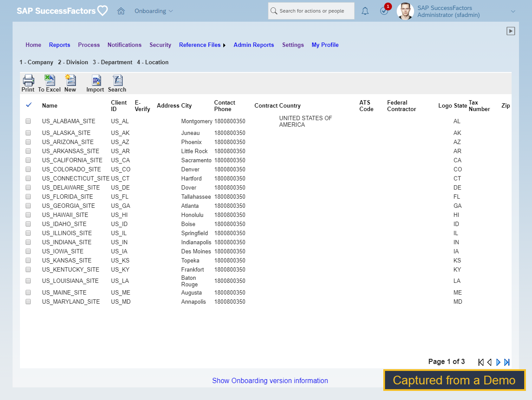Image resolution: width=532 pixels, height=400 pixels.
Task: Click the Contact Phone column header
Action: pyautogui.click(x=225, y=105)
